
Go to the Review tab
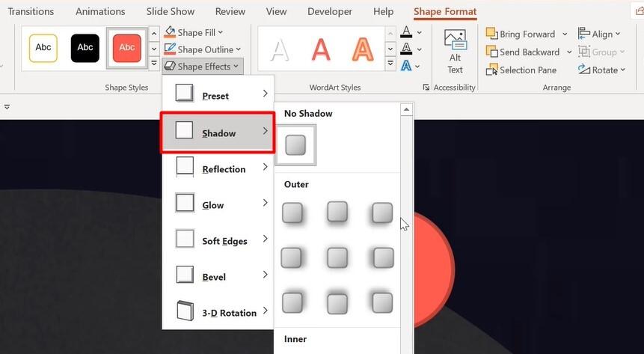230,11
